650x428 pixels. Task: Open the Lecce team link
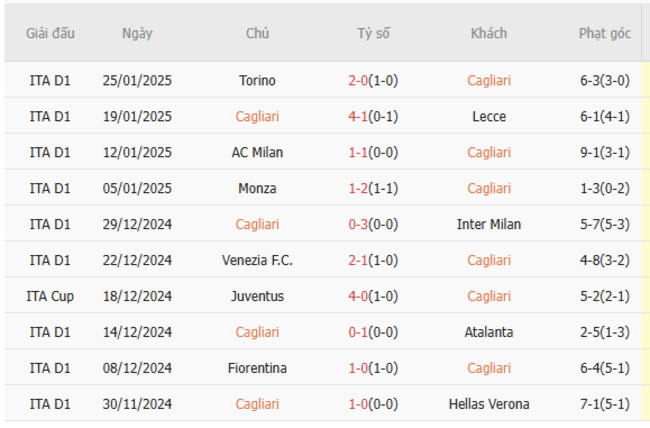[489, 117]
